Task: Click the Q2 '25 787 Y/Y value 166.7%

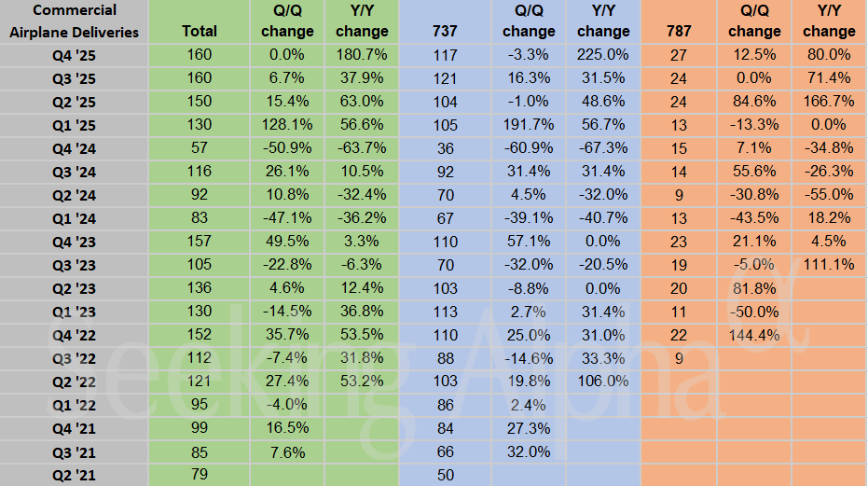Action: [829, 102]
